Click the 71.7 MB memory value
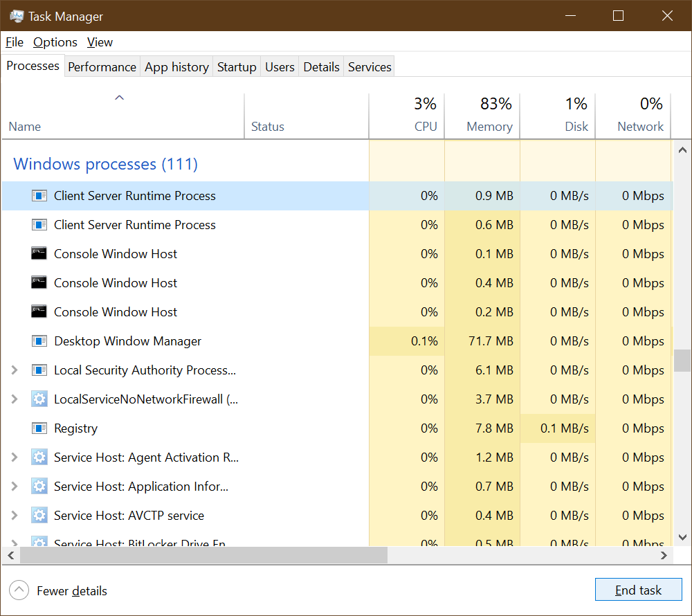The width and height of the screenshot is (692, 616). click(491, 341)
